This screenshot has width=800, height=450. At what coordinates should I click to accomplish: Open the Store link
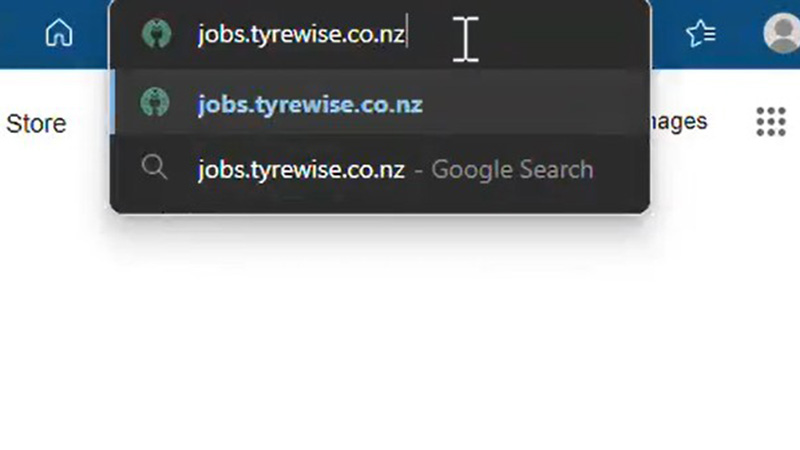click(36, 123)
